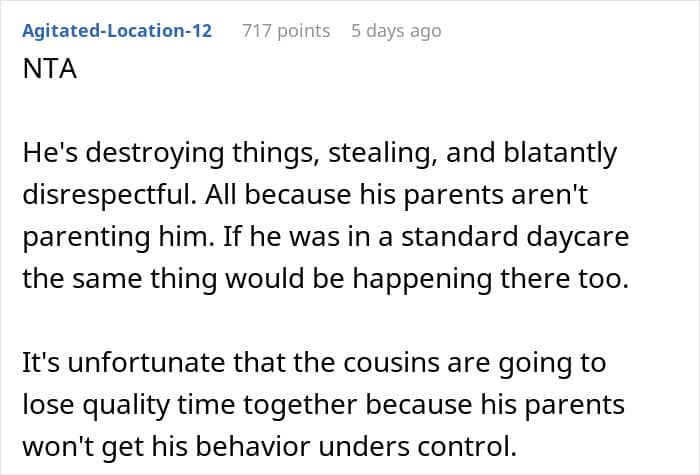Click the 717 points score
Viewport: 700px width, 475px height.
(286, 31)
